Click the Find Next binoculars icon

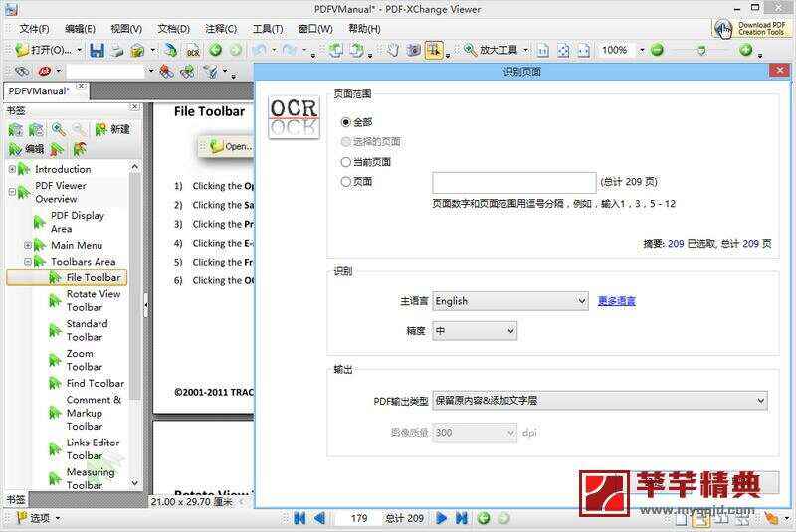click(187, 71)
